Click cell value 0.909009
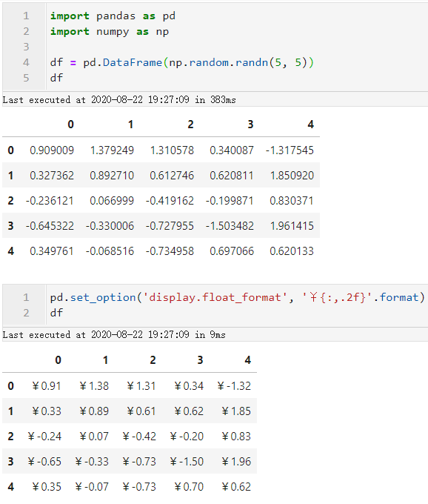 pos(52,150)
